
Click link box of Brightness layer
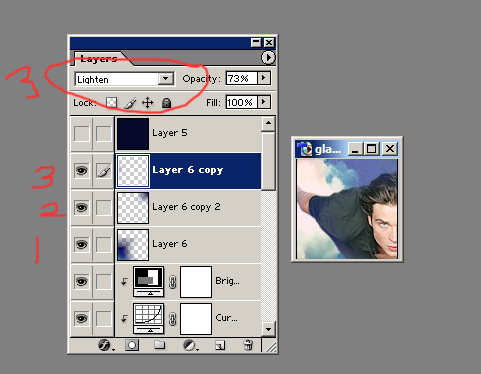[104, 282]
